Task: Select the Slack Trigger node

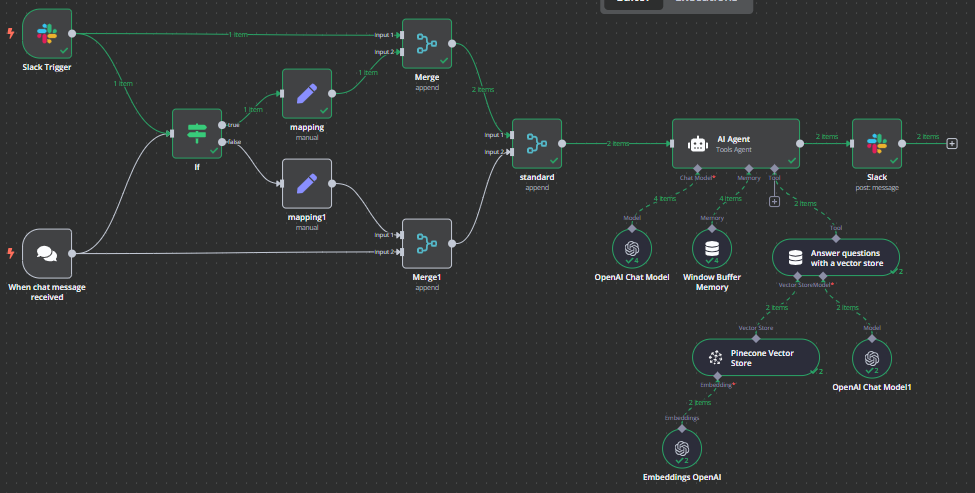Action: pos(47,33)
